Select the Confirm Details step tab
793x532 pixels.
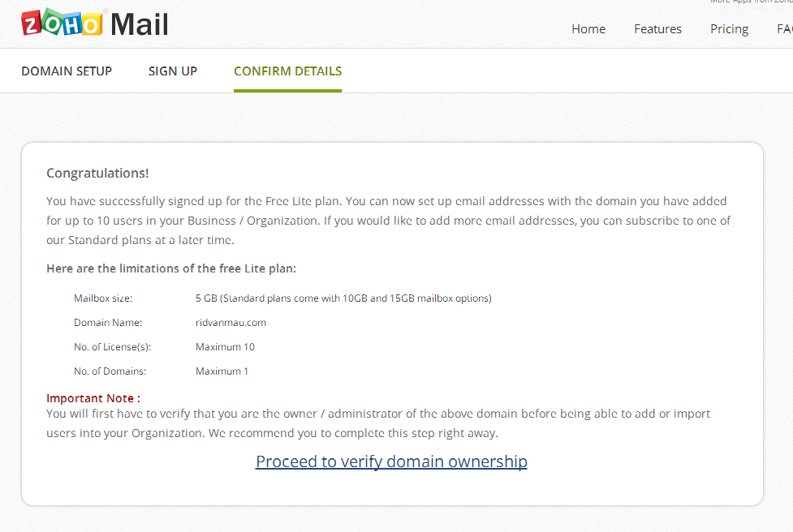[x=288, y=71]
